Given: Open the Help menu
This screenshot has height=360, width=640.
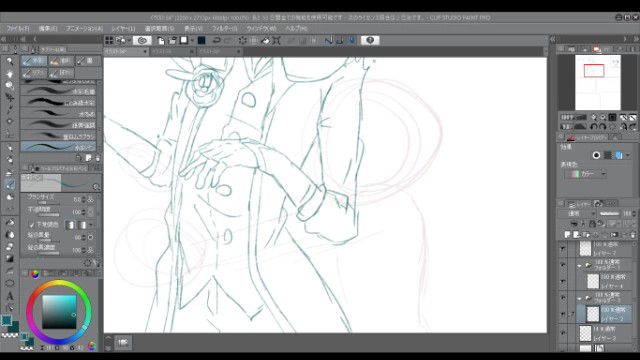Looking at the screenshot, I should point(297,29).
